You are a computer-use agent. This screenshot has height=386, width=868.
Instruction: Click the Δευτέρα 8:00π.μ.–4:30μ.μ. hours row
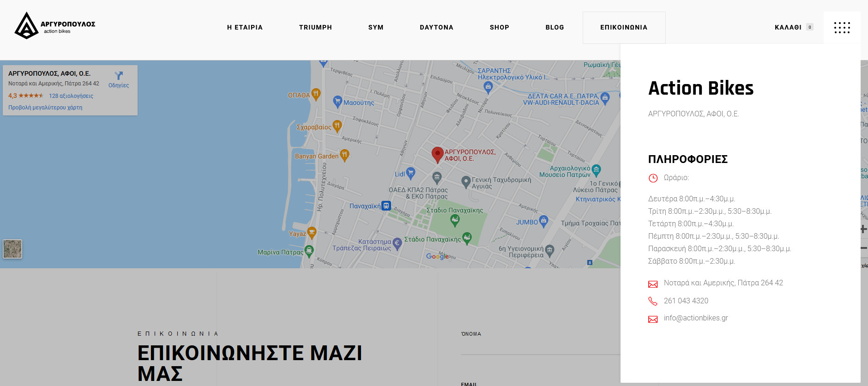[x=692, y=199]
